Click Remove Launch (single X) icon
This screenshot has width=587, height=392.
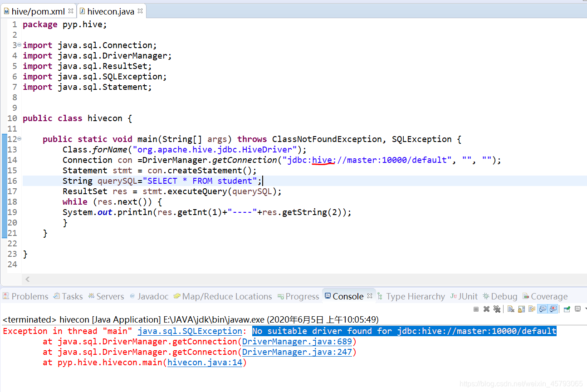[486, 309]
